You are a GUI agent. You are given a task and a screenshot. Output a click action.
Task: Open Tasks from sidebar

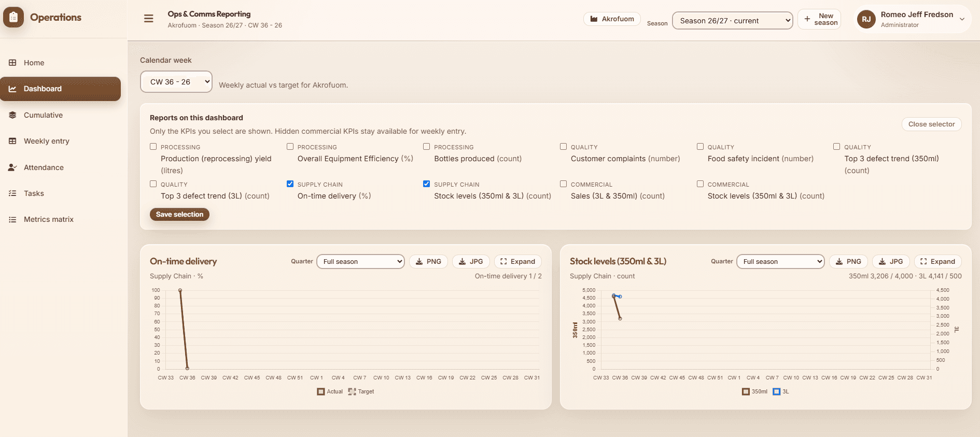click(60, 193)
